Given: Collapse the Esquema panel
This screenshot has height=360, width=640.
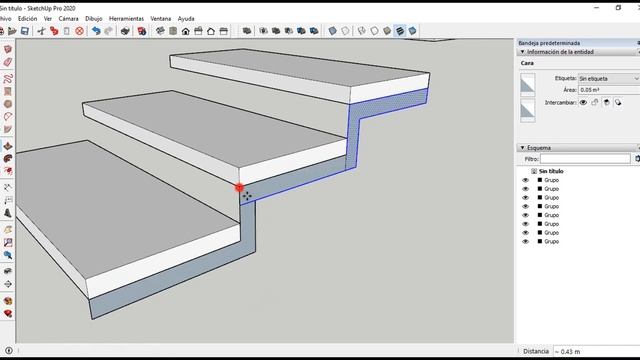Looking at the screenshot, I should tap(522, 148).
